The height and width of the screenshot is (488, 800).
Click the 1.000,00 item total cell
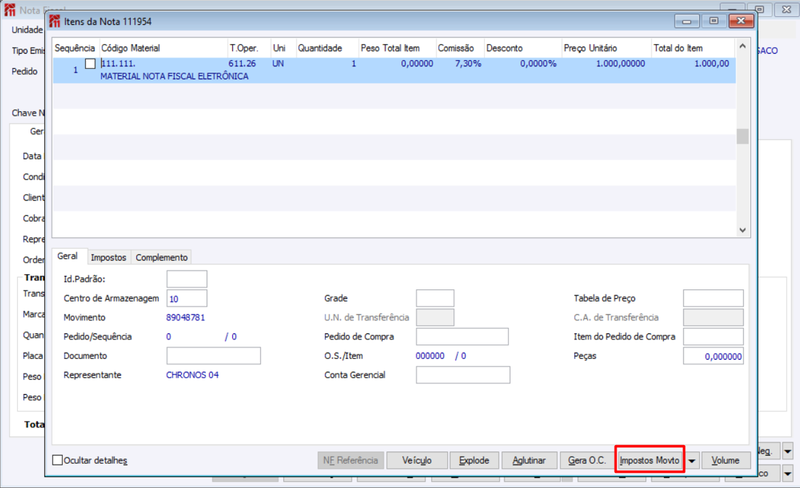pyautogui.click(x=711, y=64)
